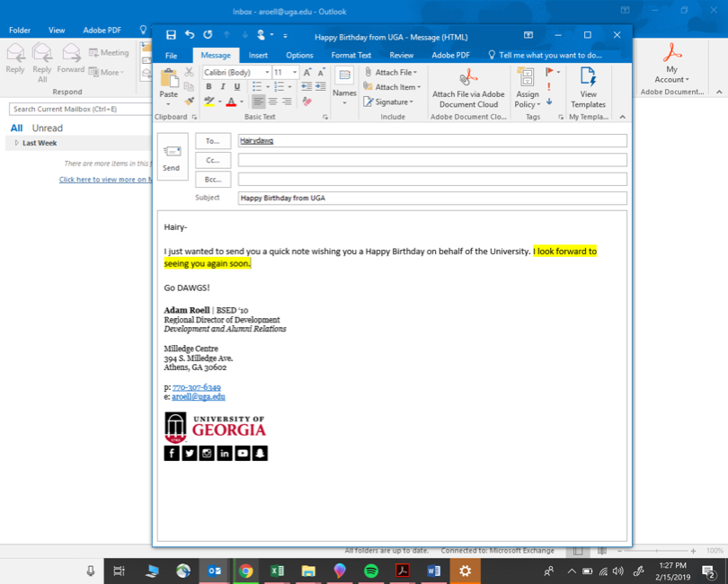The image size is (728, 584).
Task: Increase font size with the Grow Font icon
Action: tap(306, 73)
